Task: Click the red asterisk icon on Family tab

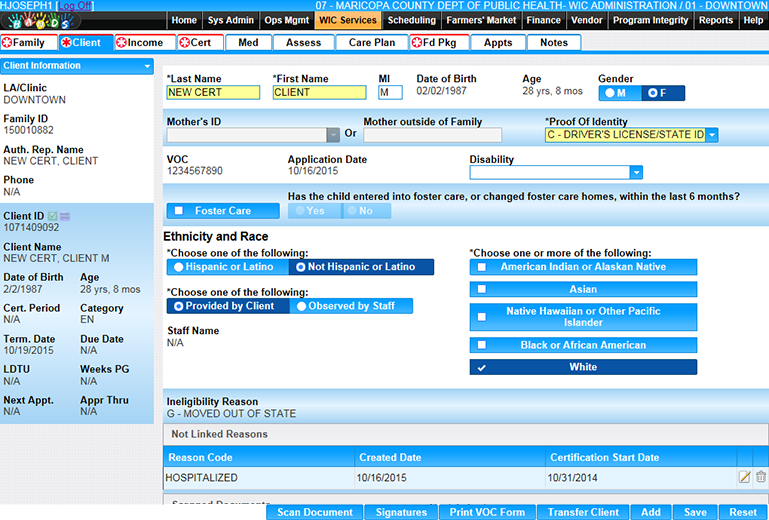Action: tap(8, 43)
